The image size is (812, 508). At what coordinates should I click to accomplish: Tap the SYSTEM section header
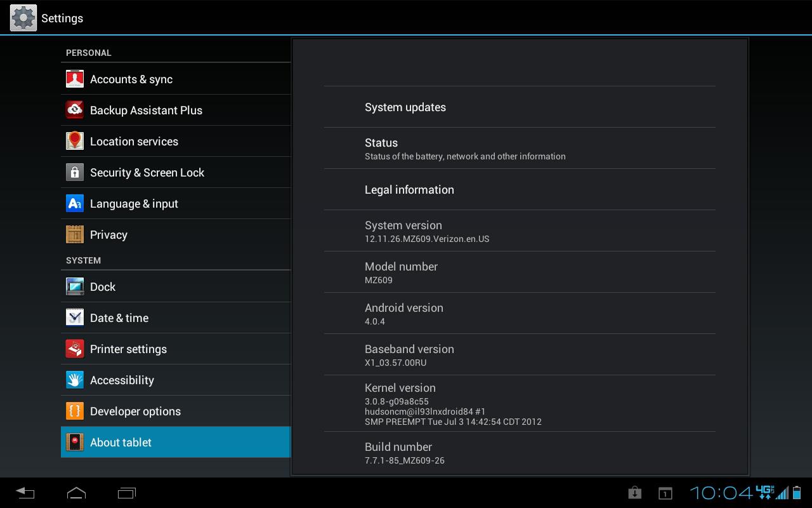[x=83, y=260]
